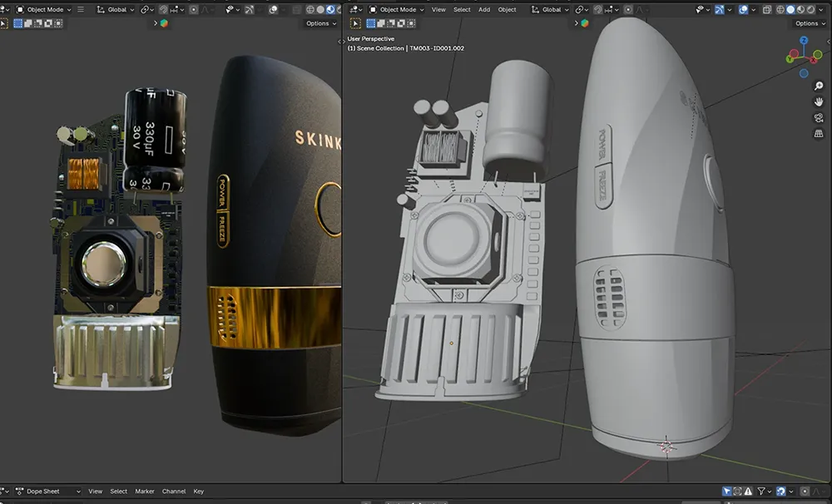Screen dimensions: 832x504
Task: Open Dope Sheet Channel menu
Action: tap(174, 492)
